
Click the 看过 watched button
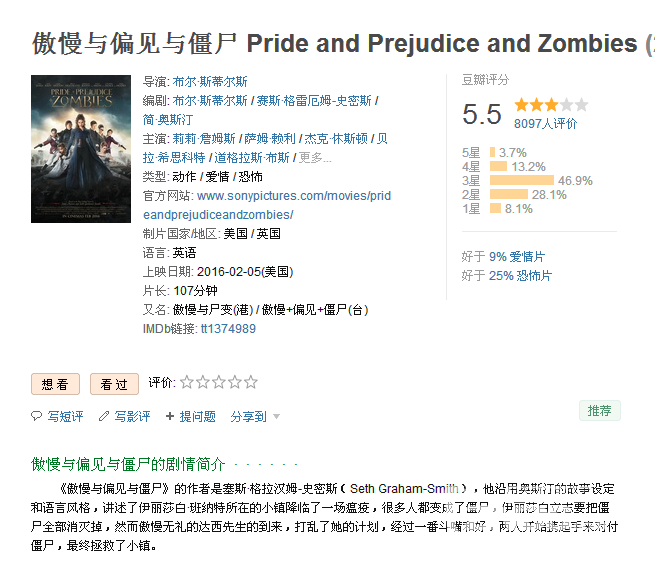pyautogui.click(x=114, y=384)
